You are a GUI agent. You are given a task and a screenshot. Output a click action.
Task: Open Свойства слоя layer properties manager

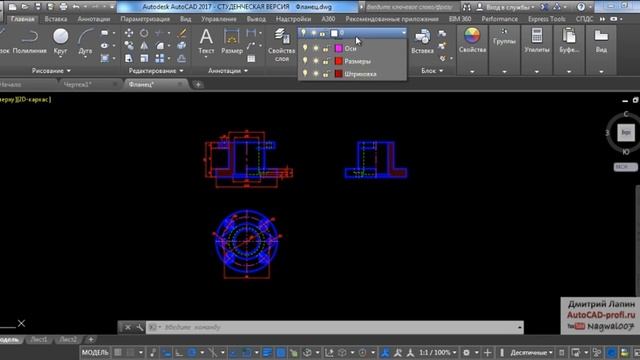pos(281,45)
